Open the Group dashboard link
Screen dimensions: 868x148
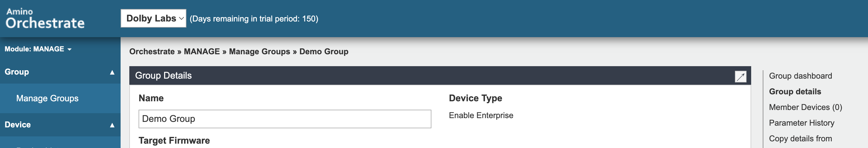click(800, 76)
